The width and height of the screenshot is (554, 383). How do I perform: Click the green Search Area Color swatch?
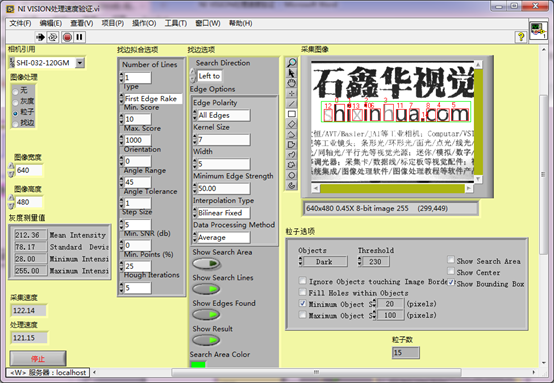pyautogui.click(x=198, y=364)
